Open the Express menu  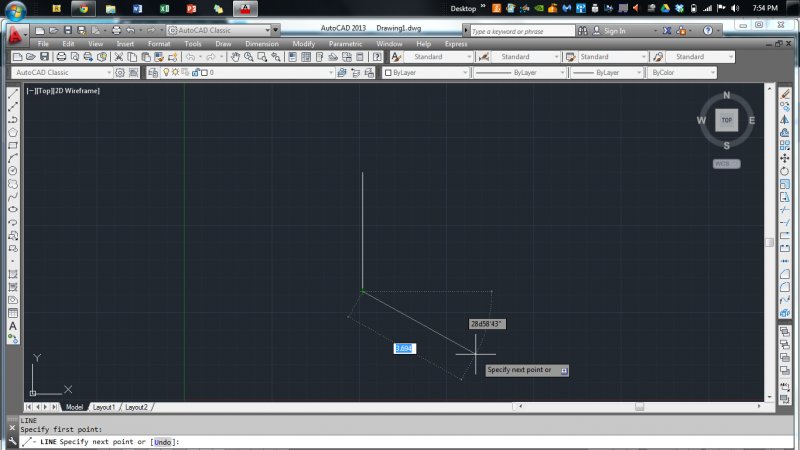[x=456, y=44]
